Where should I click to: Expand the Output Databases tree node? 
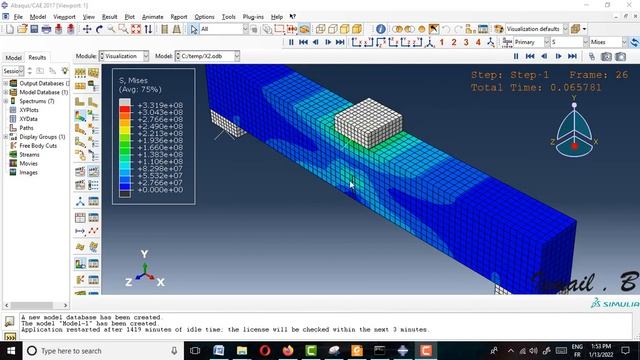(6, 83)
